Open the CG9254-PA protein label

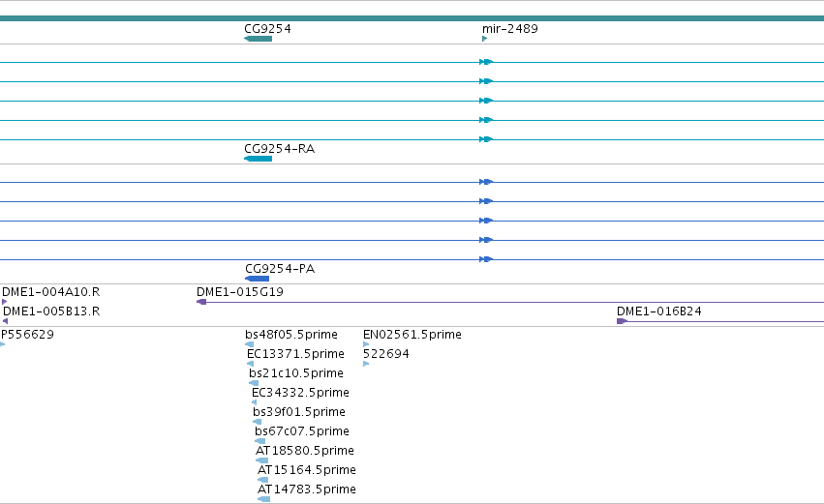click(280, 269)
